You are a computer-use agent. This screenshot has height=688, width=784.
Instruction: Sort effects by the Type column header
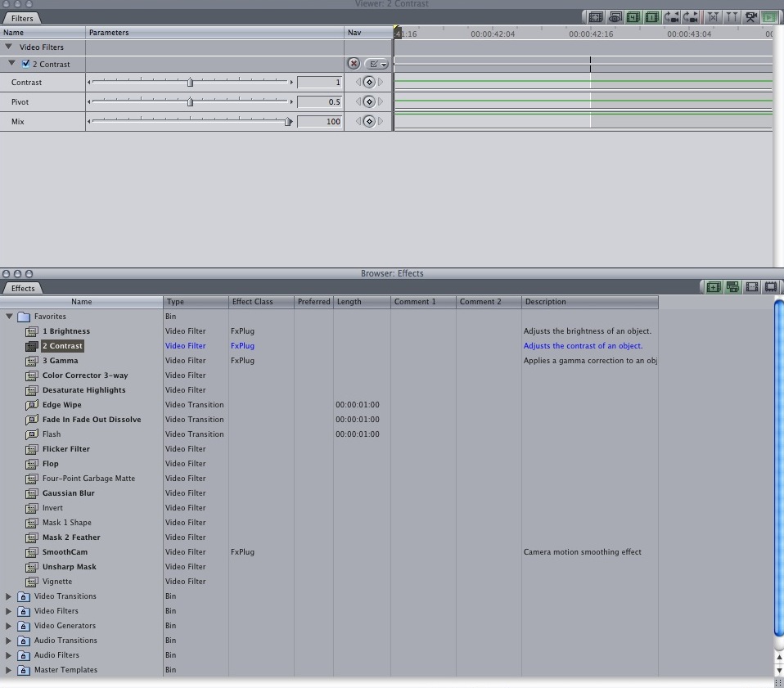point(196,302)
